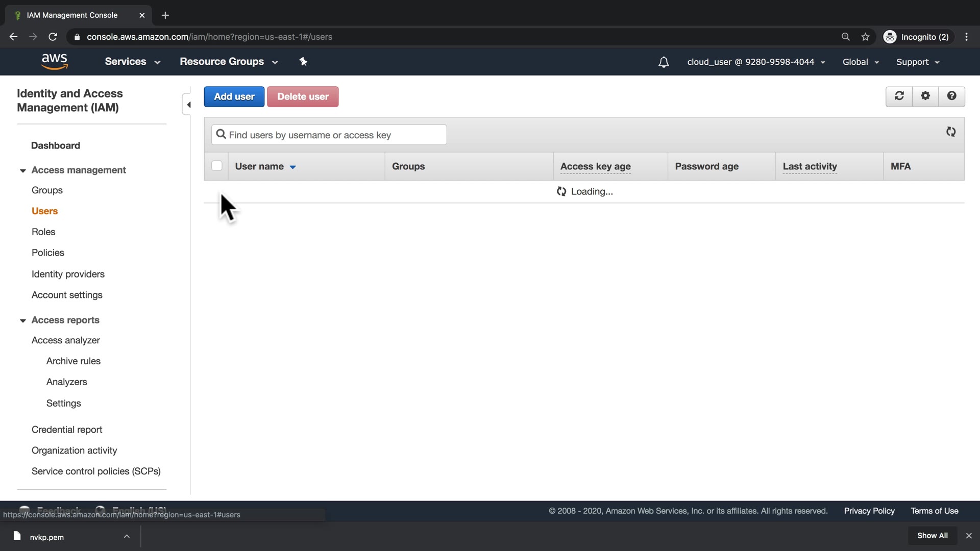Click the AWS logo home icon
Screen dimensions: 980x551
54,62
